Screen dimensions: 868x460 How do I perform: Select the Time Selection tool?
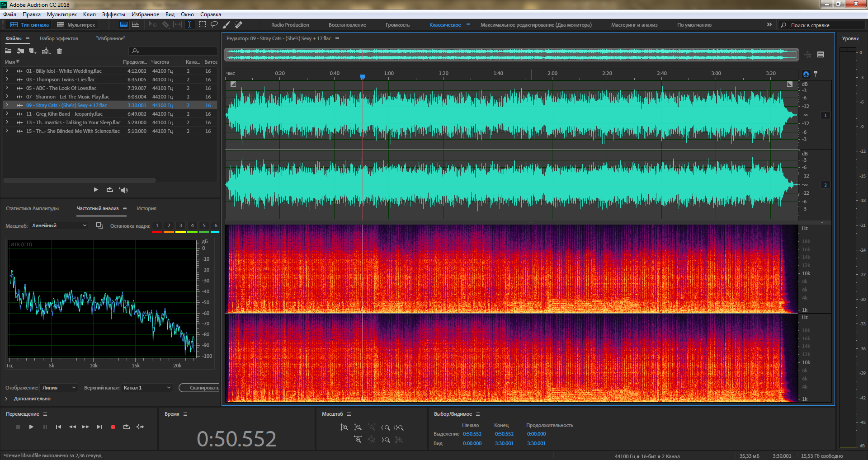190,25
